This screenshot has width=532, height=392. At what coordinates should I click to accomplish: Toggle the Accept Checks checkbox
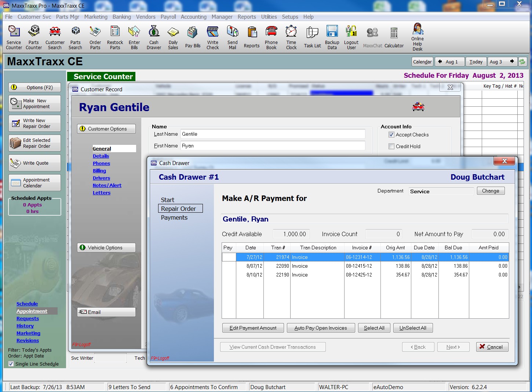coord(391,135)
